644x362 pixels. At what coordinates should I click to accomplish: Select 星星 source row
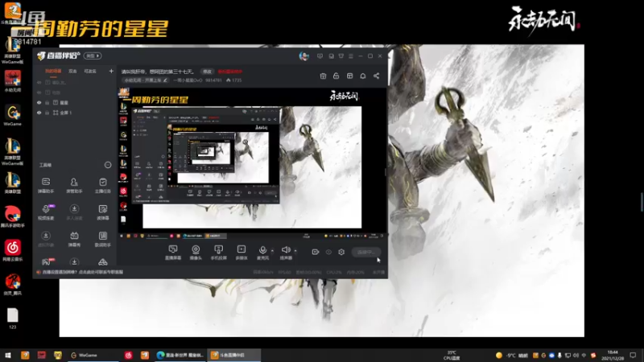click(74, 103)
